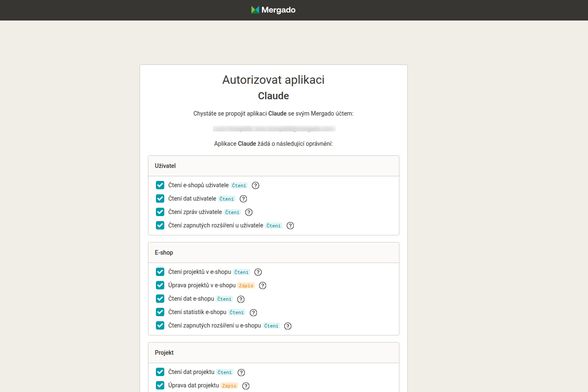
Task: Click the Claude application name heading
Action: (273, 96)
